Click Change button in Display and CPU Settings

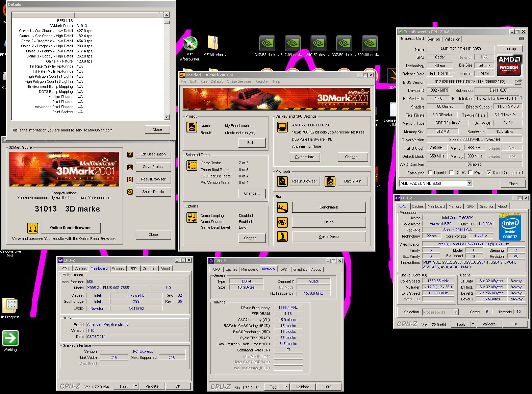pyautogui.click(x=353, y=157)
